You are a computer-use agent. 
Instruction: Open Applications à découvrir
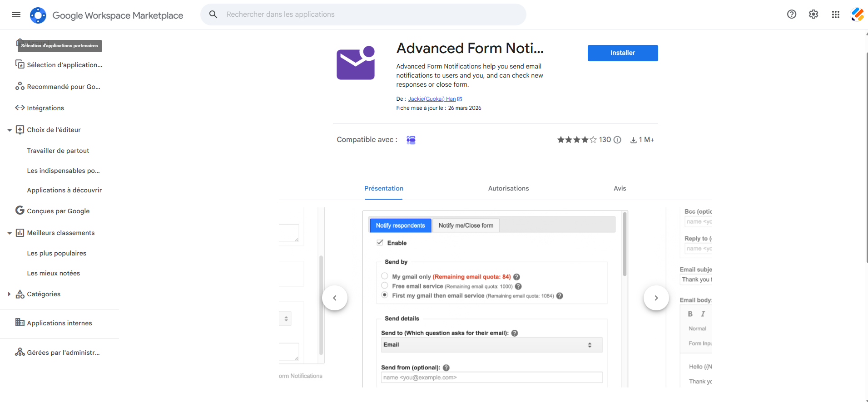click(64, 190)
